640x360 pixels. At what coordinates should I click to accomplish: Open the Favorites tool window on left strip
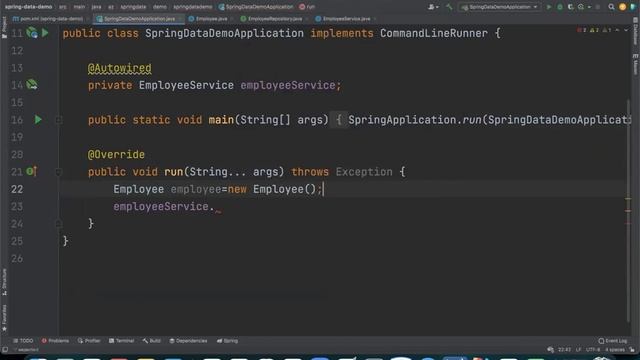click(x=4, y=318)
